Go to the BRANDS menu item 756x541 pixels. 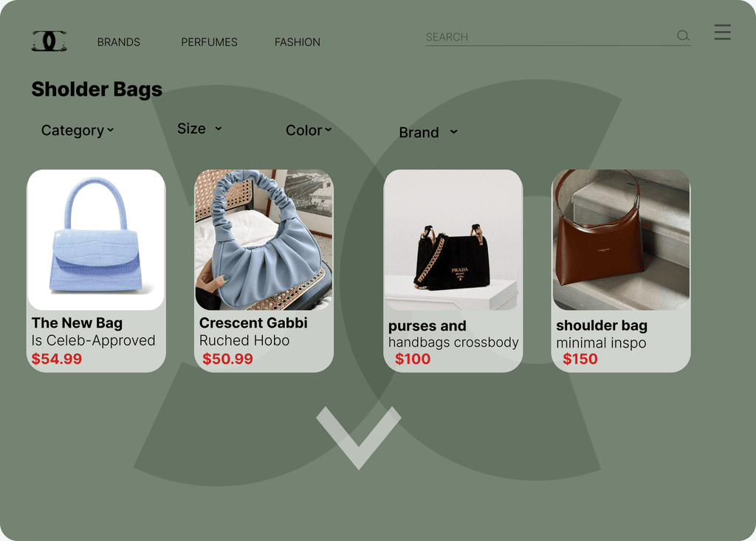point(119,42)
